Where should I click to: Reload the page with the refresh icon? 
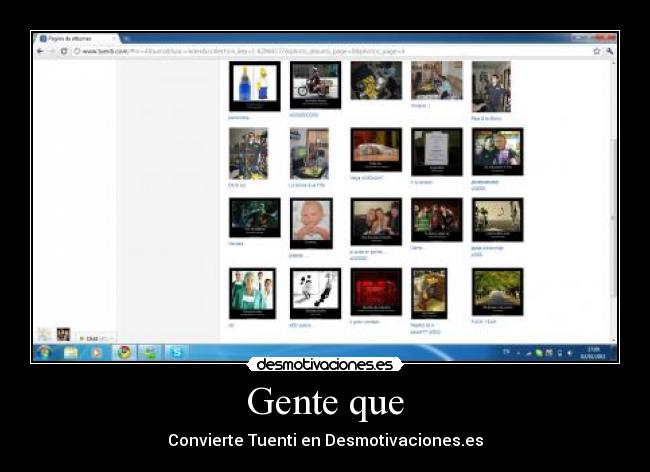64,51
